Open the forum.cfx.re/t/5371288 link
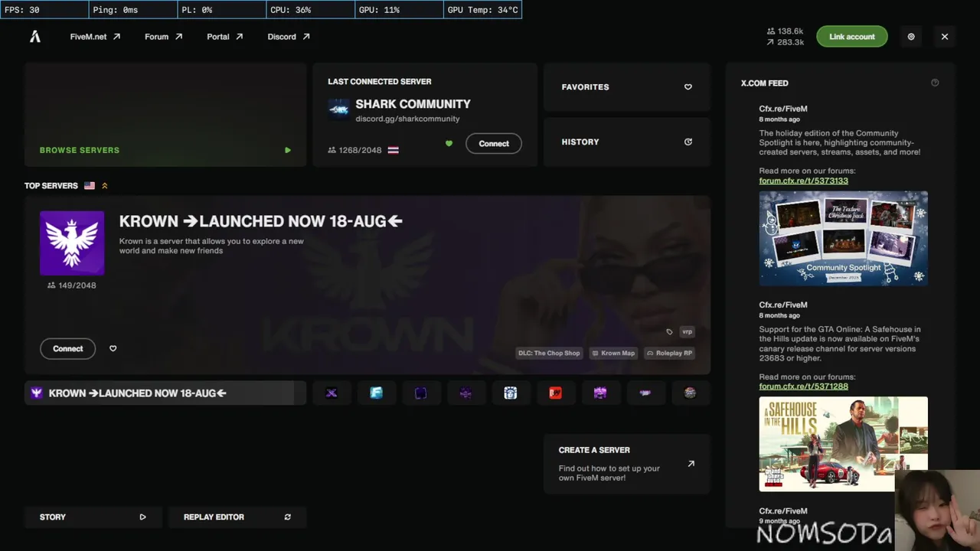Viewport: 980px width, 551px height. click(x=803, y=386)
